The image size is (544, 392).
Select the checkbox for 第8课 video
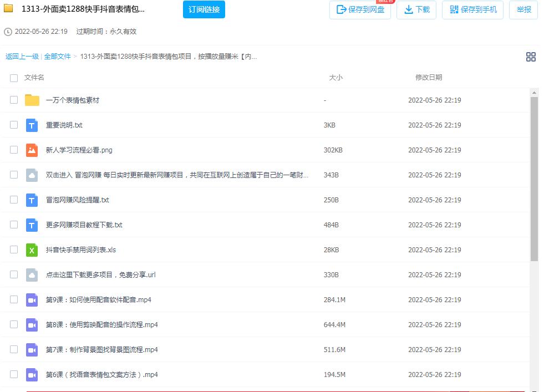pyautogui.click(x=14, y=325)
